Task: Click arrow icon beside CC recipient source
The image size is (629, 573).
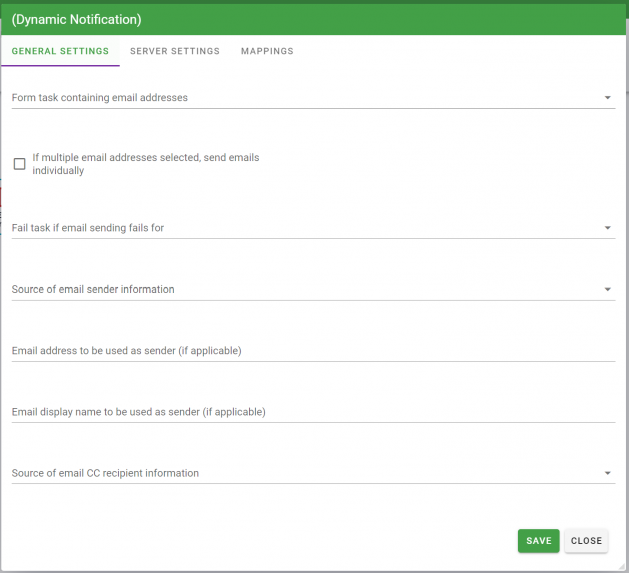Action: [608, 474]
